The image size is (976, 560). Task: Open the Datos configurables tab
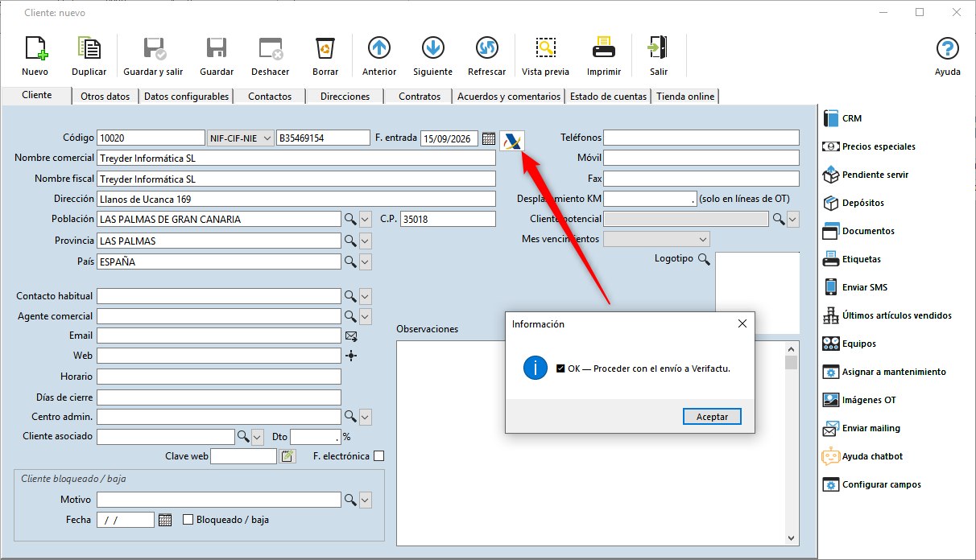(x=187, y=97)
